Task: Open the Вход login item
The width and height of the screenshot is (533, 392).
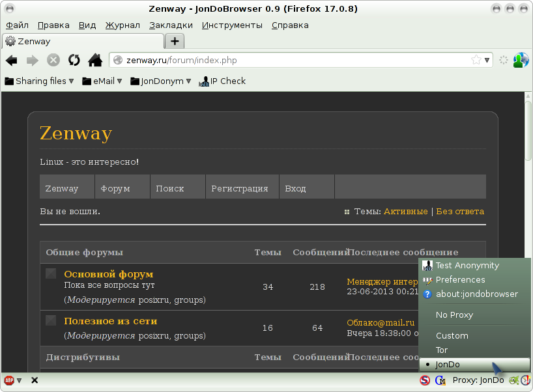Action: 307,186
